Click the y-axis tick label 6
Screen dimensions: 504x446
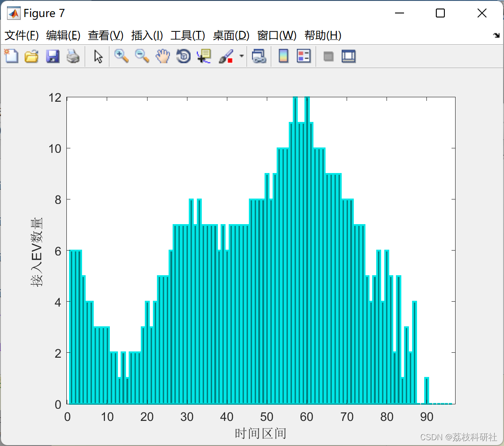click(x=58, y=251)
